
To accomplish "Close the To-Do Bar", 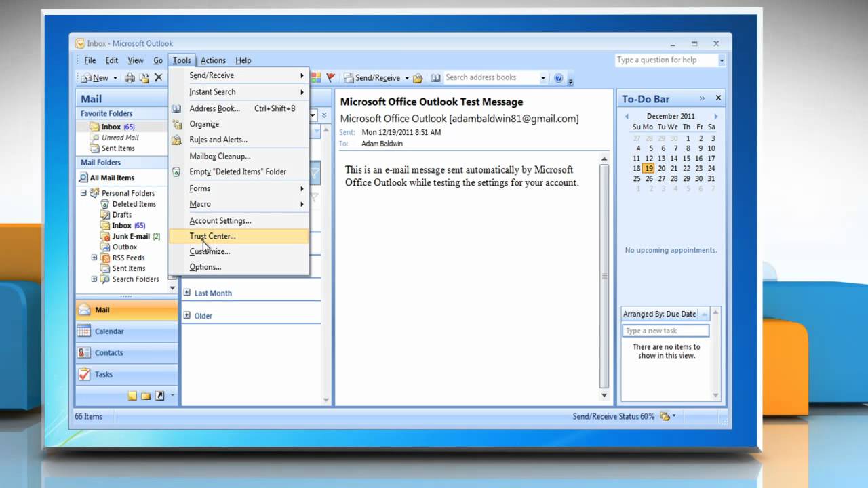I will pyautogui.click(x=718, y=98).
